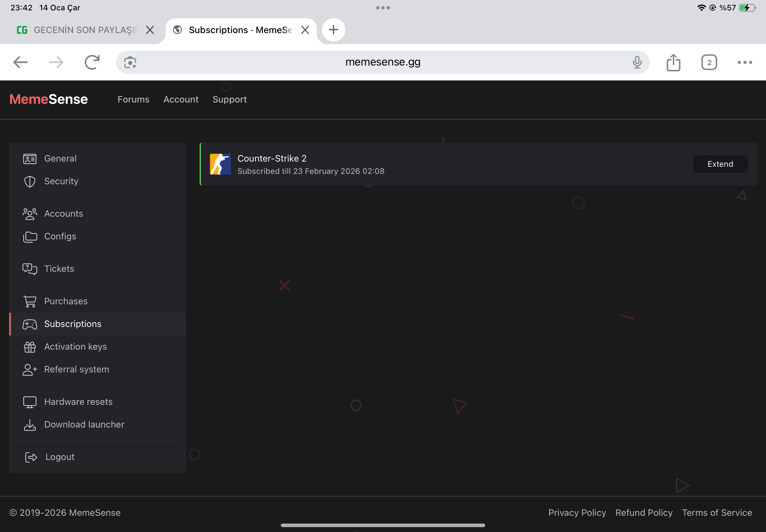Click the Counter-Strike 2 game icon

[220, 164]
